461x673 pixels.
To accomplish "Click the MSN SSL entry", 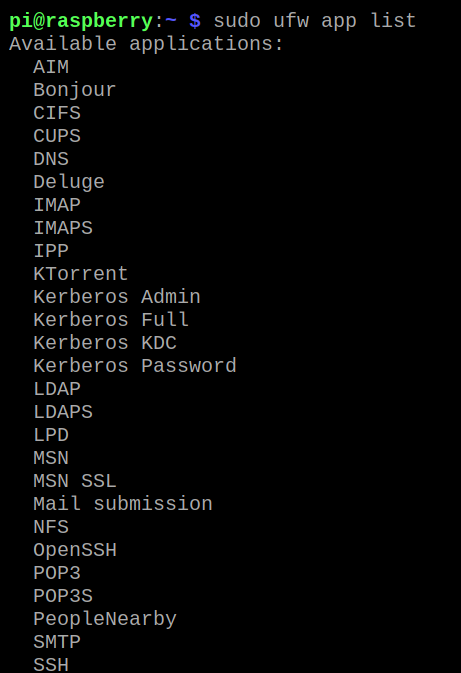I will pyautogui.click(x=75, y=481).
